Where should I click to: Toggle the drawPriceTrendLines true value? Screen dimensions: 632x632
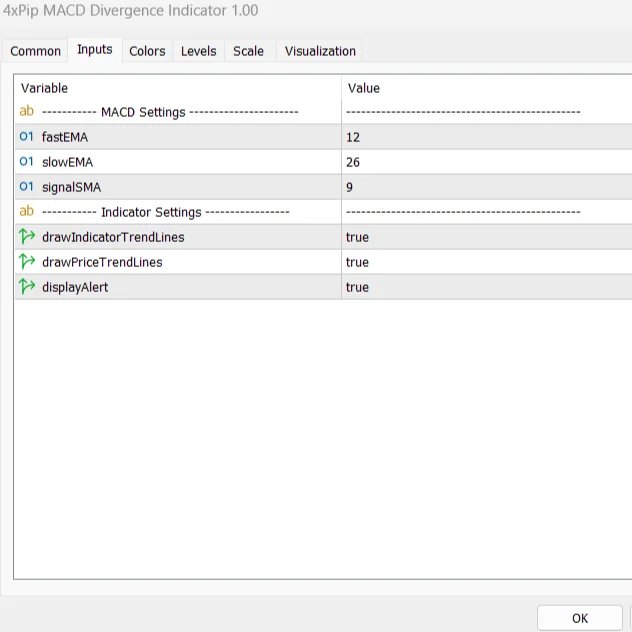pos(357,262)
